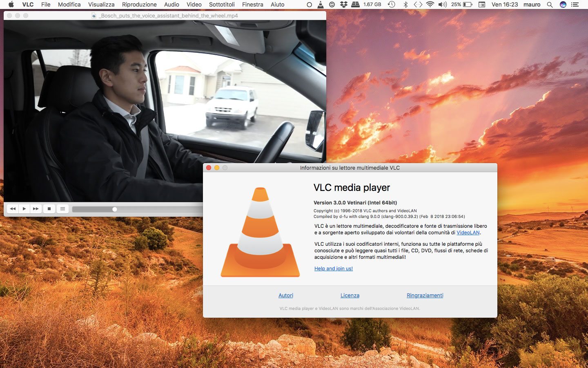Stop the video with the stop button
The width and height of the screenshot is (588, 368).
[49, 209]
